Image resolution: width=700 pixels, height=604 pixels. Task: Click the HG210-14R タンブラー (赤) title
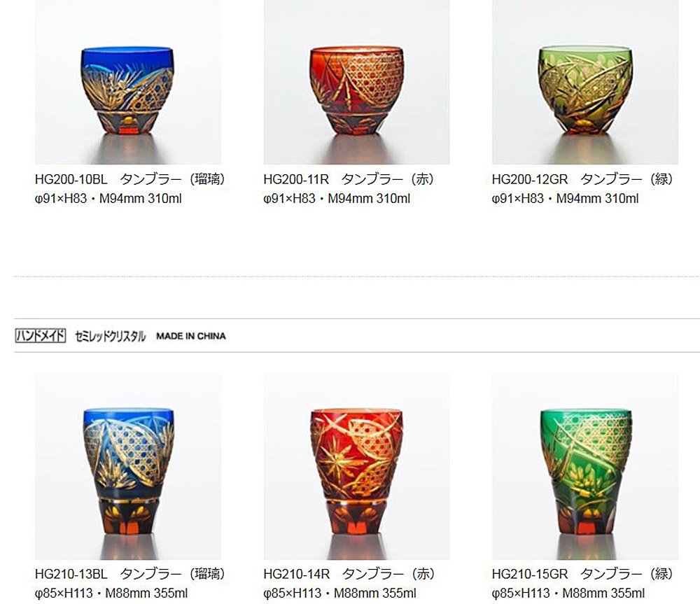click(x=349, y=574)
